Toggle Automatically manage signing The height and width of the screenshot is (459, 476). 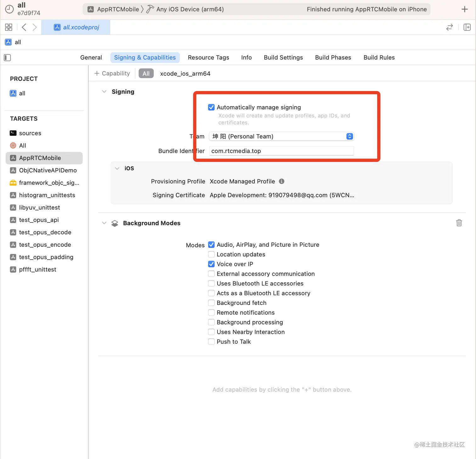[x=211, y=107]
